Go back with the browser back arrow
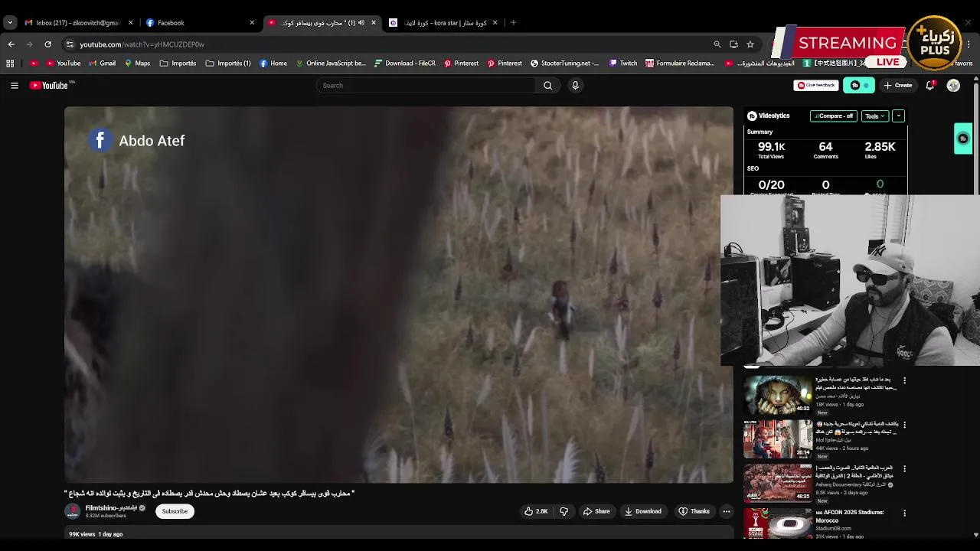980x551 pixels. [11, 44]
